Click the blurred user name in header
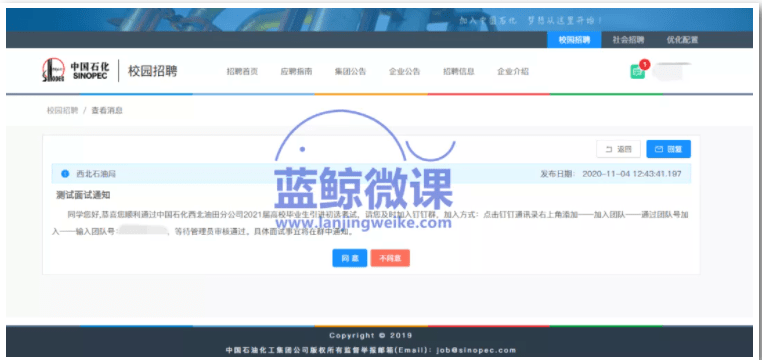This screenshot has height=360, width=762. tap(673, 71)
